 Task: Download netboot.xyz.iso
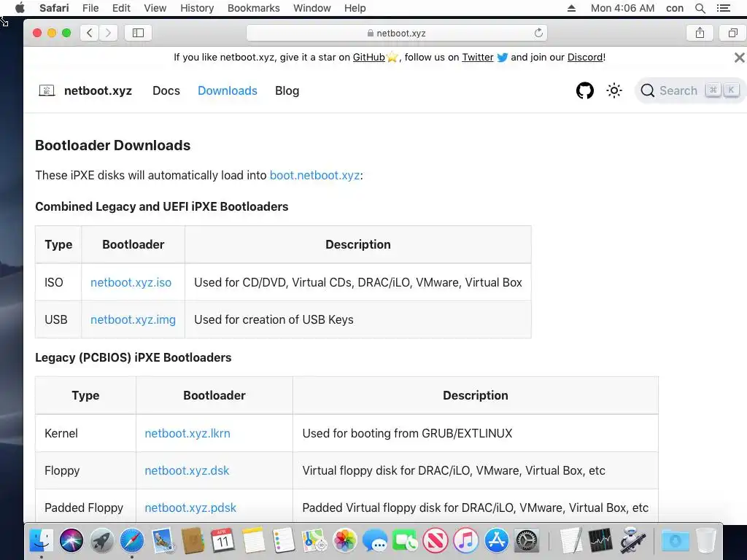(131, 282)
